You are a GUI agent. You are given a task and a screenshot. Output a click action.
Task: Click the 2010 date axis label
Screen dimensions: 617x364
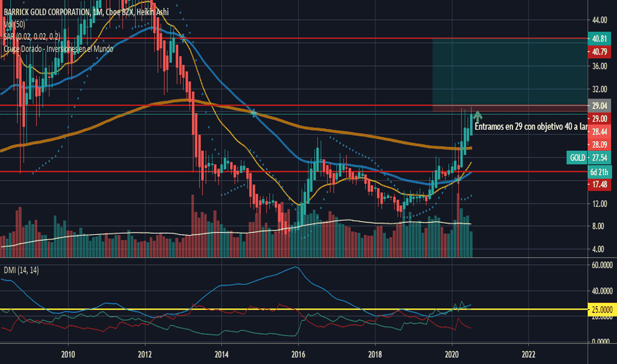(x=68, y=355)
